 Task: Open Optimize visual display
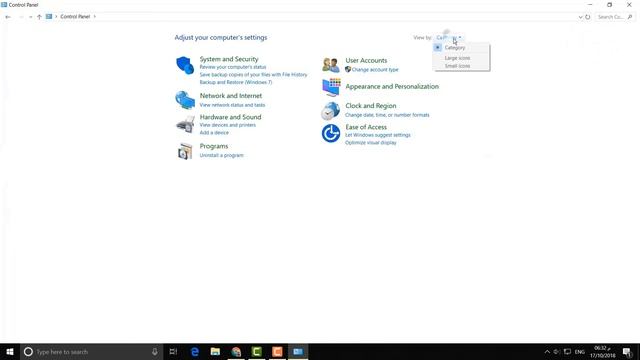pyautogui.click(x=371, y=143)
